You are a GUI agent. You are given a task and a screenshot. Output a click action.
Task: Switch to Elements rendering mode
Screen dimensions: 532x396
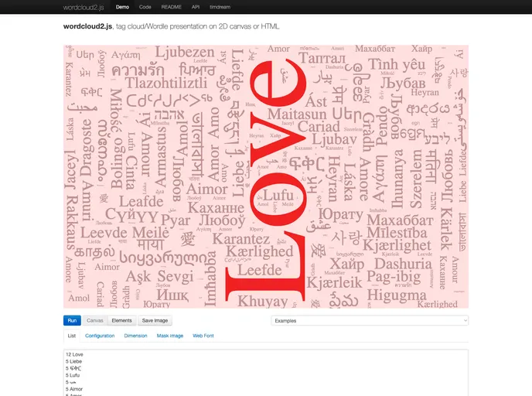tap(122, 320)
